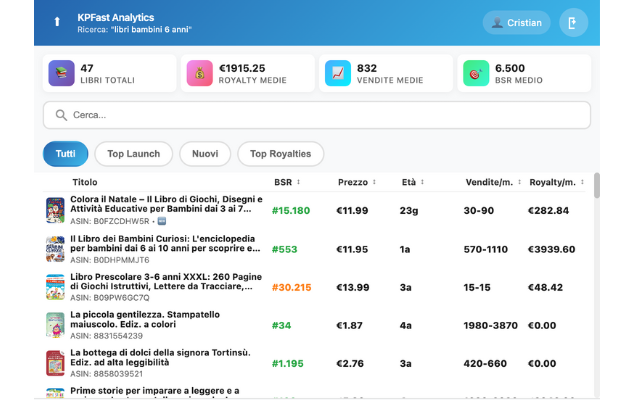Viewport: 640px width, 400px height.
Task: Sort table by Età column arrows
Action: pyautogui.click(x=422, y=182)
